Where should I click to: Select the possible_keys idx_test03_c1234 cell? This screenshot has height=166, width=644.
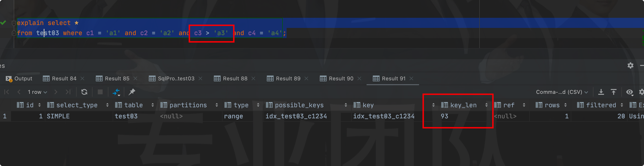307,116
